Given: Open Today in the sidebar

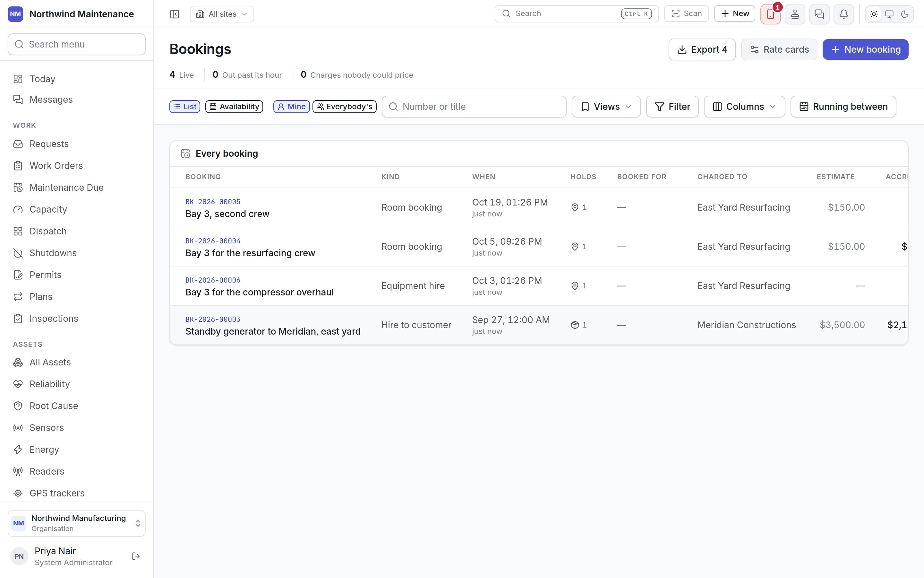Looking at the screenshot, I should [77, 79].
